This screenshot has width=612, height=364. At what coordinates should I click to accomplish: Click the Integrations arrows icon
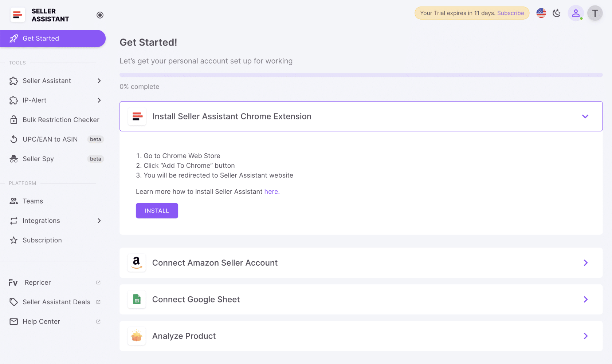(x=13, y=221)
